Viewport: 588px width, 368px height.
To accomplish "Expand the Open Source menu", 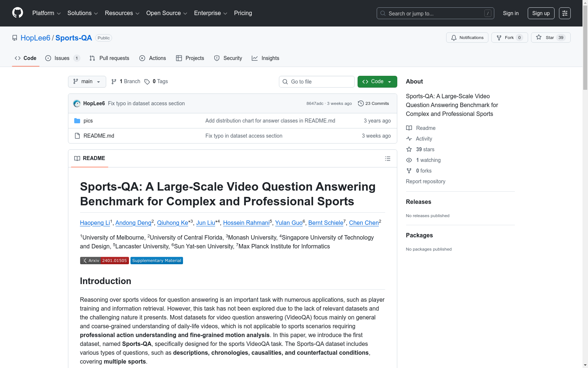I will (167, 13).
